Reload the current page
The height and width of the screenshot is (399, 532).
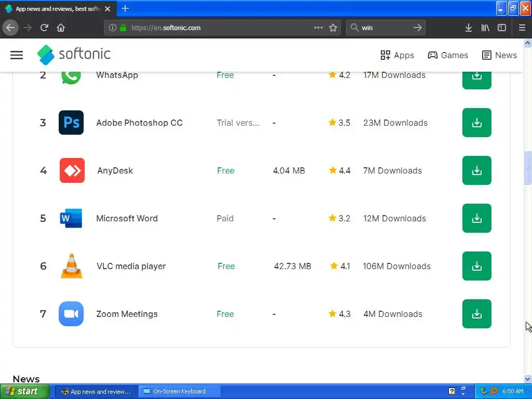(x=44, y=28)
